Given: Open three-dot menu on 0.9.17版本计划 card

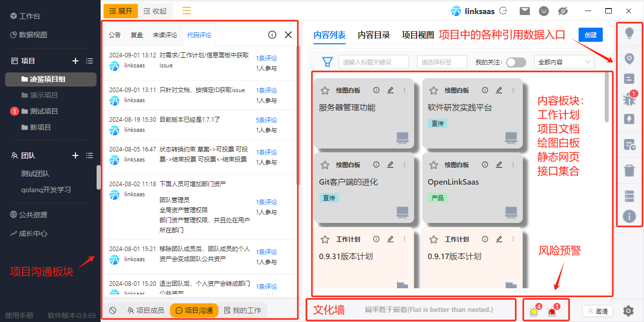Looking at the screenshot, I should (x=513, y=239).
